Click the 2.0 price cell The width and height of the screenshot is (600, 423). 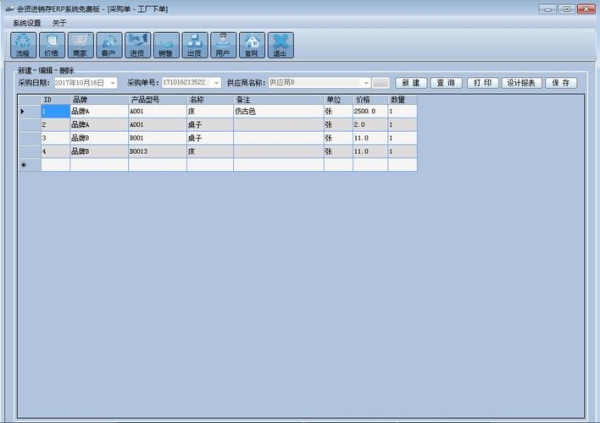(370, 125)
